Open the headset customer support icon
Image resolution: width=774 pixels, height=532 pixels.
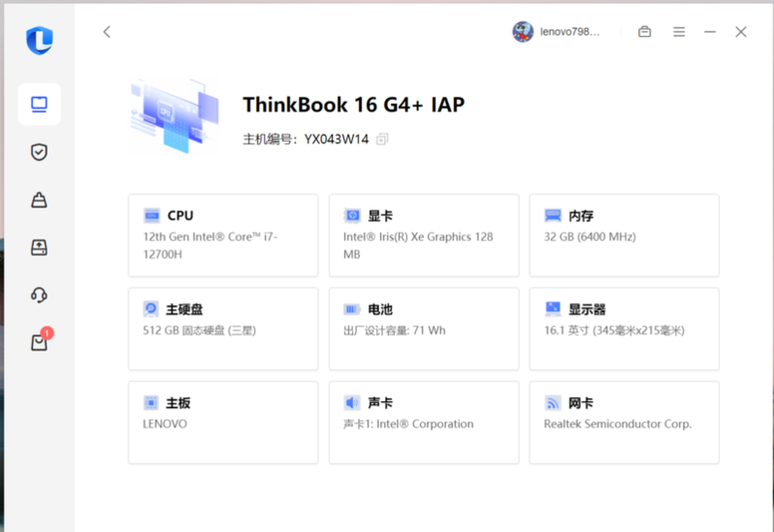coord(39,295)
